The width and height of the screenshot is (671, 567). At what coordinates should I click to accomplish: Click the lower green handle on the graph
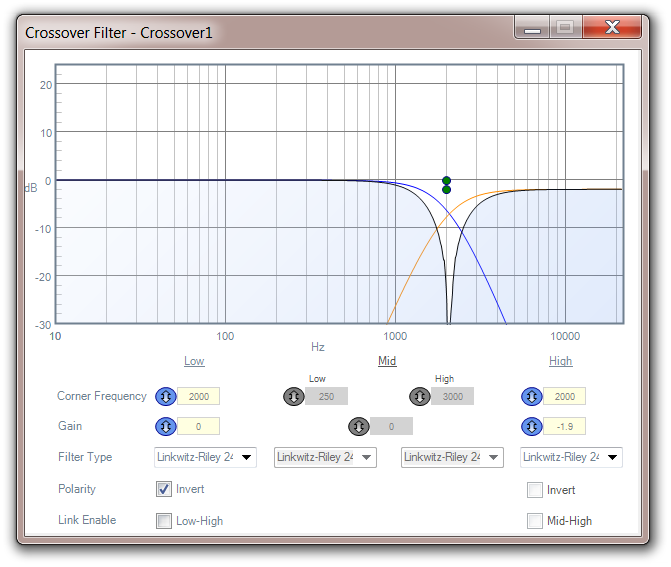[446, 190]
